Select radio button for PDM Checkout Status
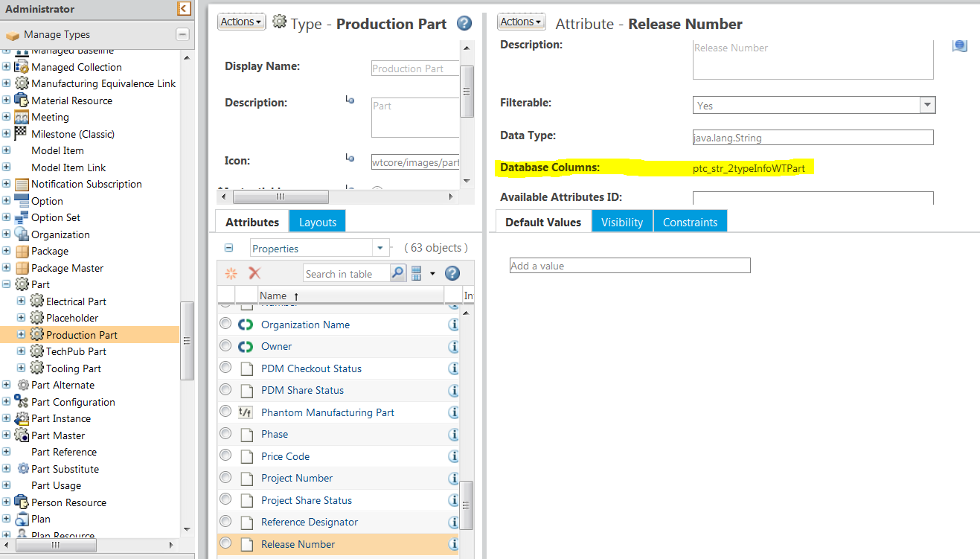The height and width of the screenshot is (559, 980). tap(225, 367)
